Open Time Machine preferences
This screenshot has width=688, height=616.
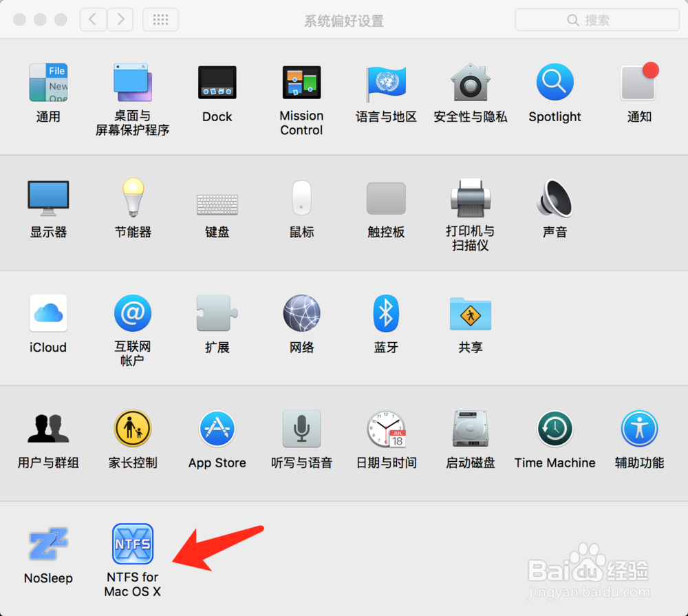555,428
